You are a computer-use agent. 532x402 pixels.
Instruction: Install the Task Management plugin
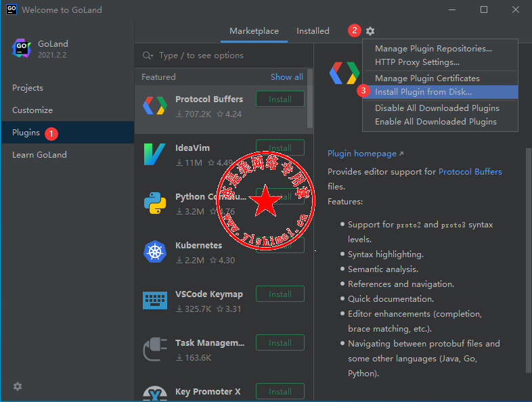tap(280, 342)
